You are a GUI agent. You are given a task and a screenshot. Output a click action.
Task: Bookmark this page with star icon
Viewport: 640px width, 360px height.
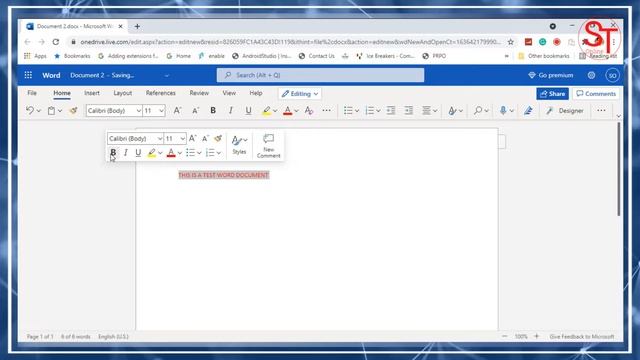click(x=511, y=42)
